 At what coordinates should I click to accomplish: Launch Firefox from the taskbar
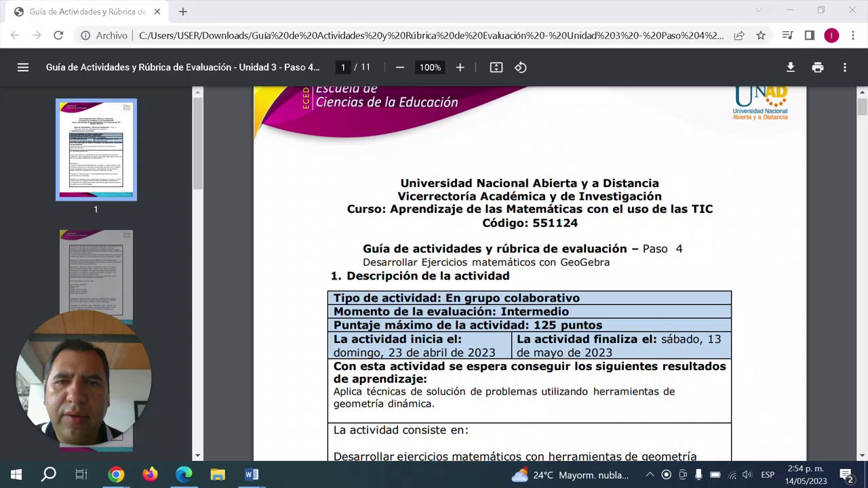click(x=150, y=474)
